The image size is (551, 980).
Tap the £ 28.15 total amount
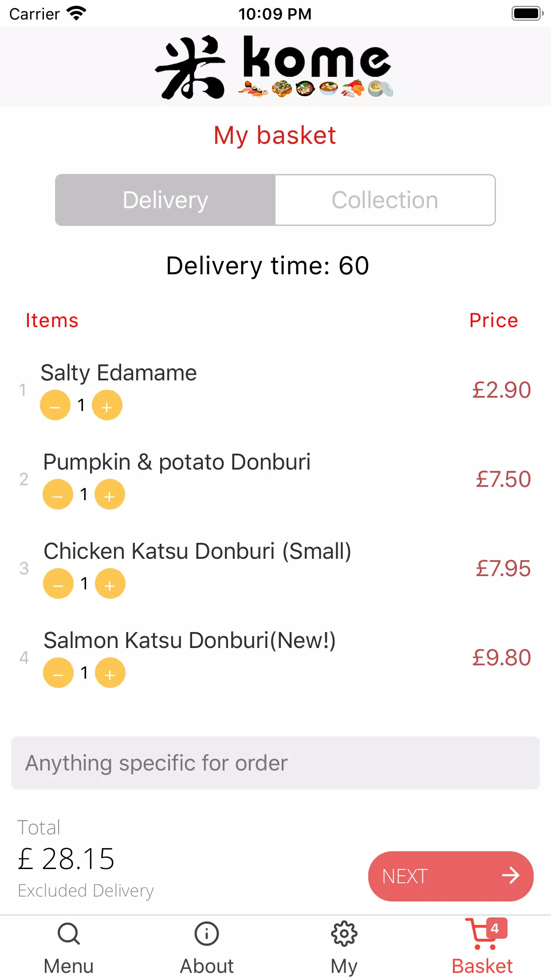point(67,859)
